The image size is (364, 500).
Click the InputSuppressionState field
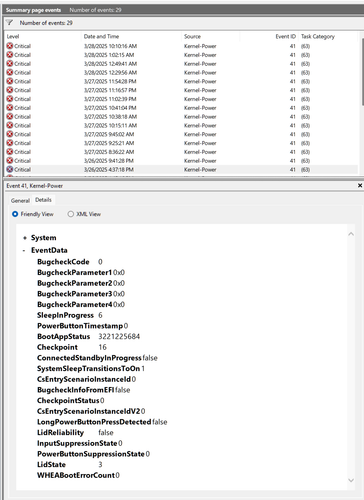tap(80, 443)
